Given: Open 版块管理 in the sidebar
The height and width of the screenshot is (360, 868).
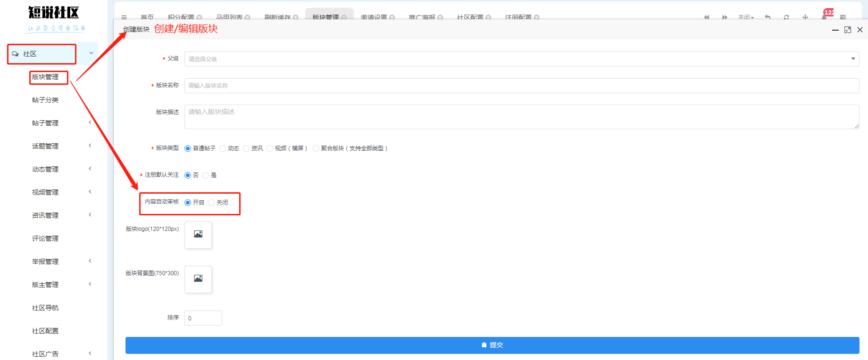Looking at the screenshot, I should (x=45, y=77).
